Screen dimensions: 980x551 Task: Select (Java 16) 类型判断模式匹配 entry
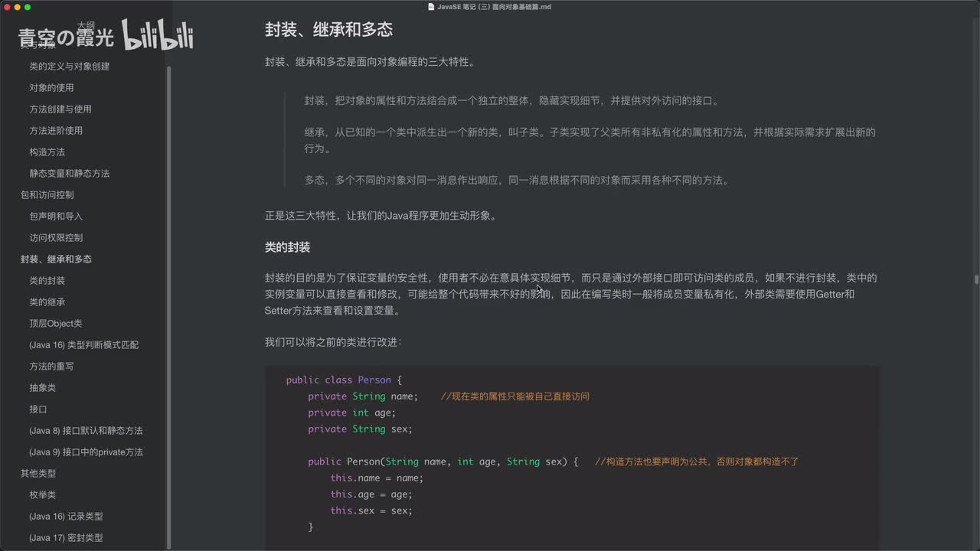pyautogui.click(x=83, y=345)
